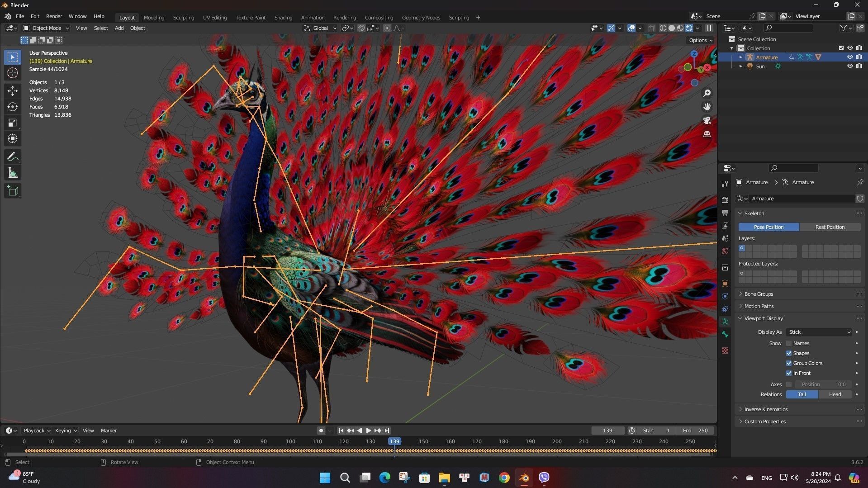Switch to rendered viewport shading
The width and height of the screenshot is (868, 488).
(689, 28)
